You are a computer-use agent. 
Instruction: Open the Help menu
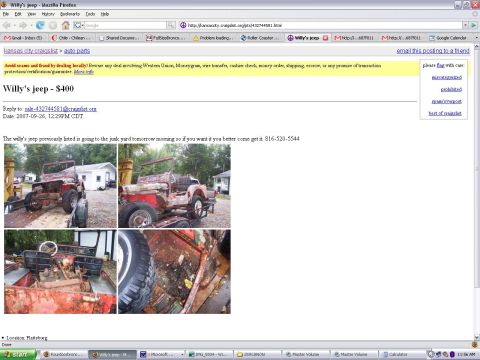[x=105, y=14]
